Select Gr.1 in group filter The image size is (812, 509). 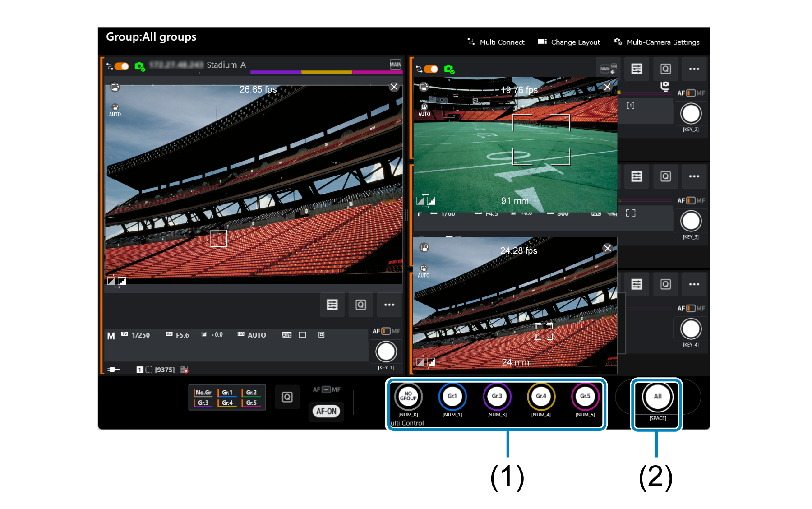click(227, 393)
